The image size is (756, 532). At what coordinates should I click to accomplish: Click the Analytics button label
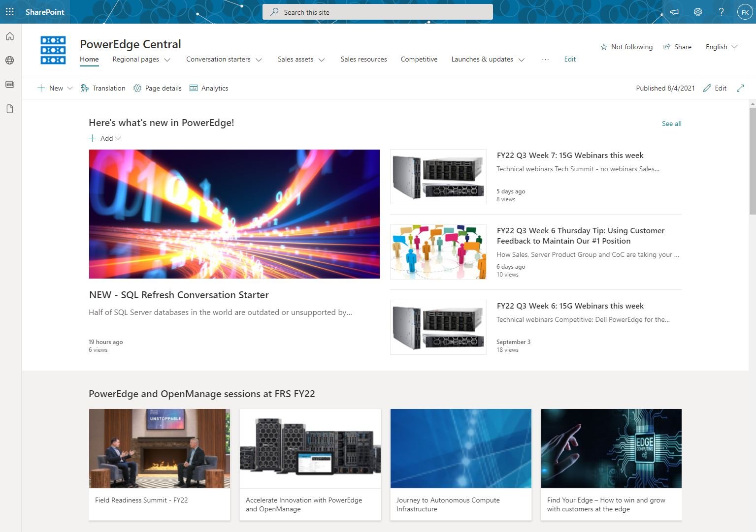pos(215,88)
